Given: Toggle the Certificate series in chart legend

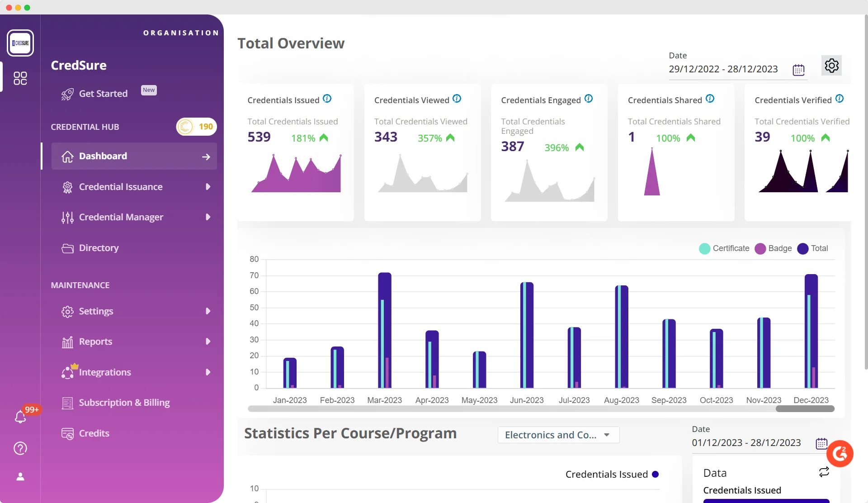Looking at the screenshot, I should click(x=724, y=248).
